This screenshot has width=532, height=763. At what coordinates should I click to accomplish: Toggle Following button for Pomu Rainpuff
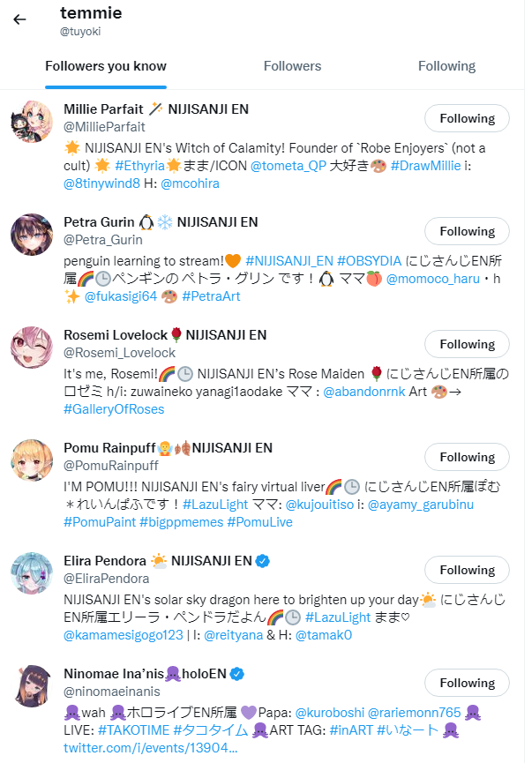point(468,457)
